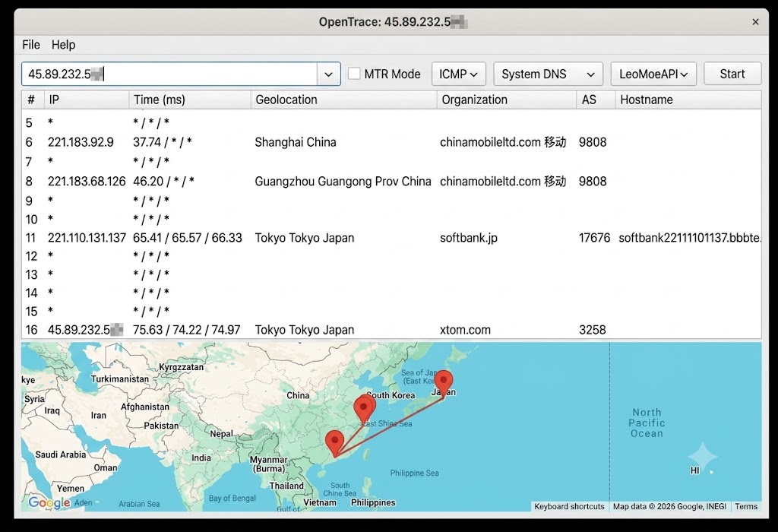This screenshot has height=532, width=778.
Task: Click the map pin near Guangzhou
Action: tap(334, 442)
